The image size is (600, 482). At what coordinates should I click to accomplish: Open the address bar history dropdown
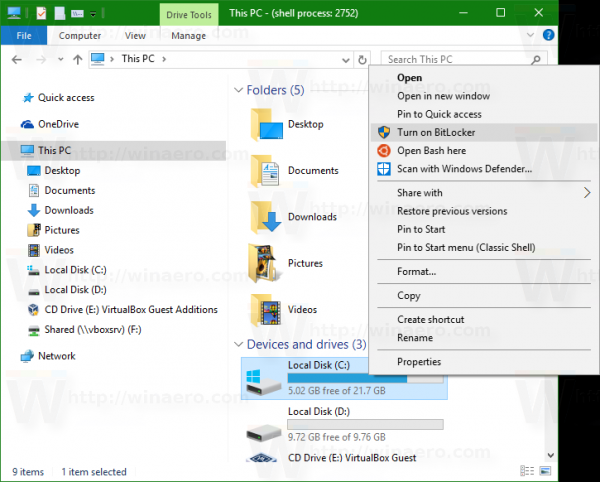pyautogui.click(x=346, y=60)
